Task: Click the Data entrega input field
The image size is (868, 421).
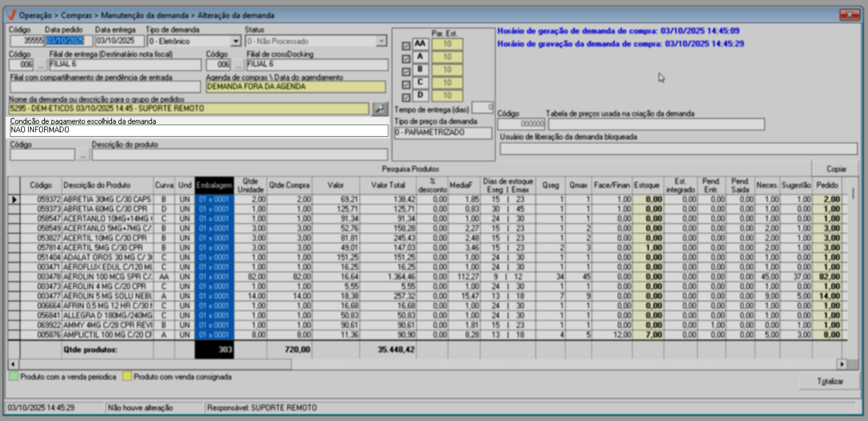Action: 120,41
